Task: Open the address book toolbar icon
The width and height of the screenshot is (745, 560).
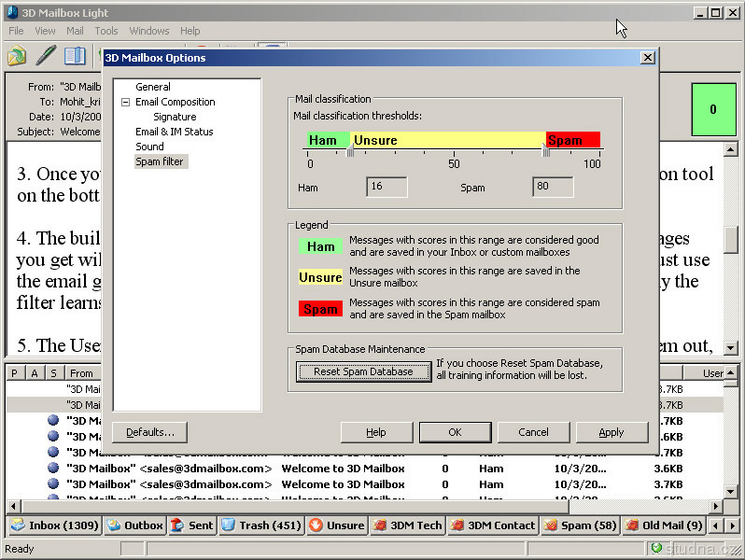Action: pyautogui.click(x=75, y=55)
